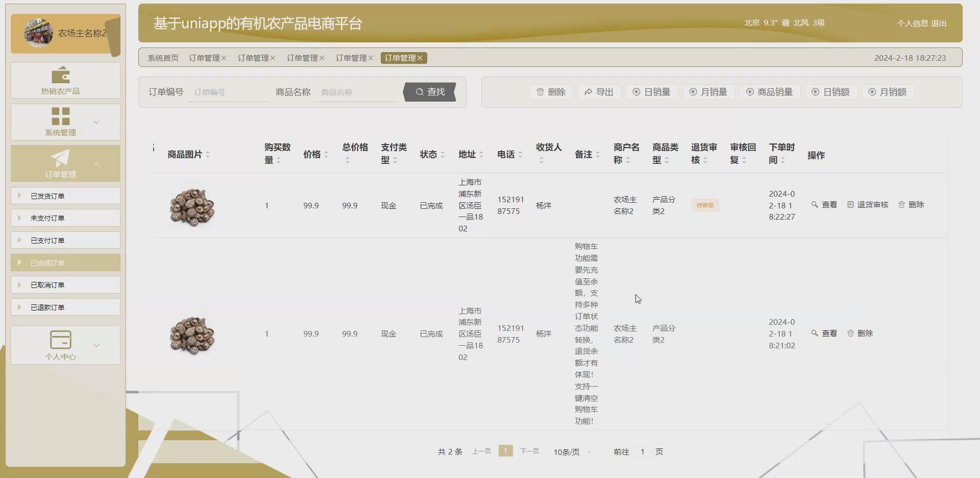Open 已支付订单 submenu item
Screen dimensions: 980x478
point(65,240)
